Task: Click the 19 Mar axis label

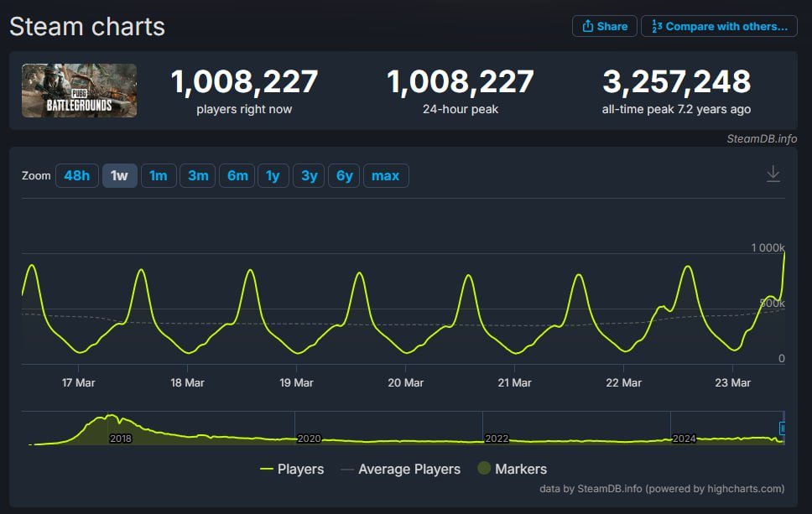Action: click(296, 382)
